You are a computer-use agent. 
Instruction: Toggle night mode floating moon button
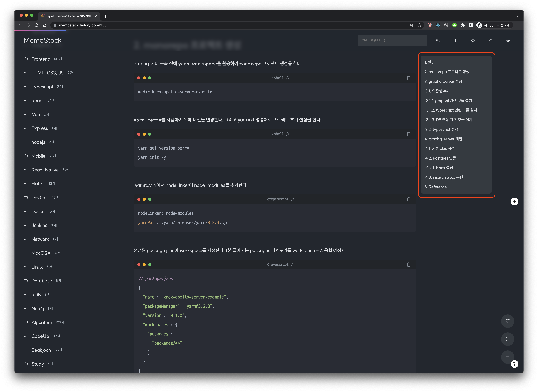pyautogui.click(x=508, y=339)
